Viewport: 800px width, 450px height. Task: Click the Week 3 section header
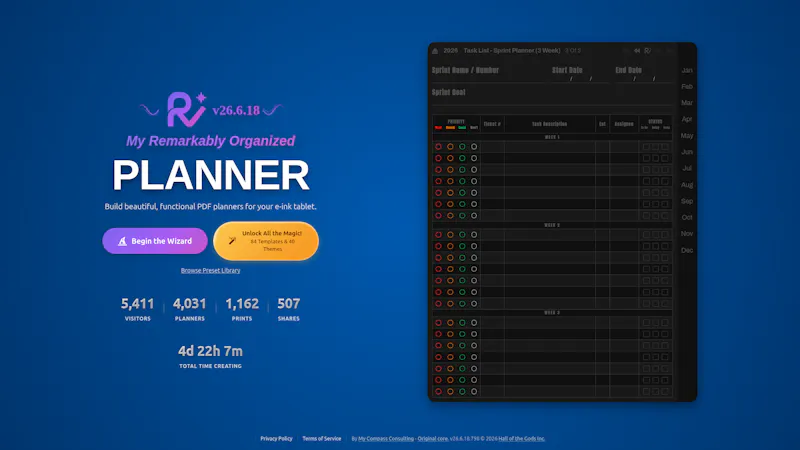pyautogui.click(x=552, y=313)
